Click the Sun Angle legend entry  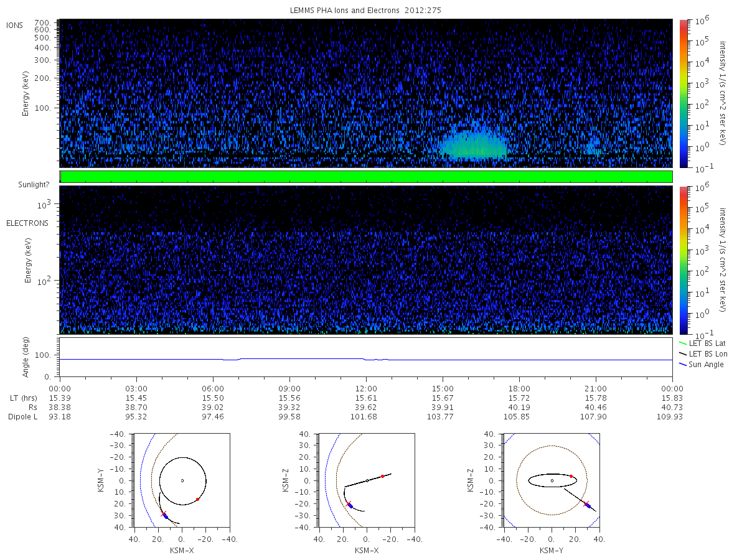coord(701,364)
